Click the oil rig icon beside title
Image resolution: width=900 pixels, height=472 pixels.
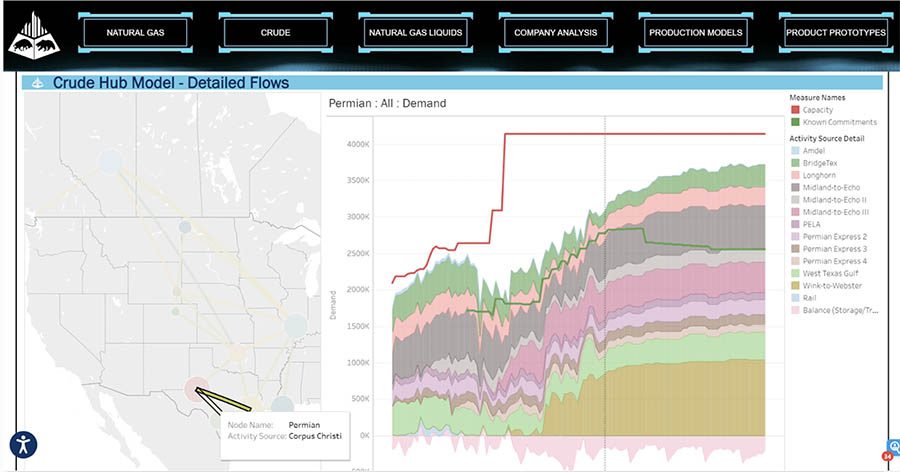pos(38,83)
